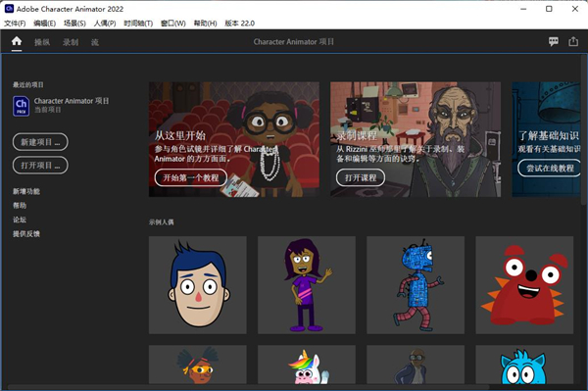The height and width of the screenshot is (391, 588).
Task: Open the girl with orange mask puppet
Action: tap(198, 365)
